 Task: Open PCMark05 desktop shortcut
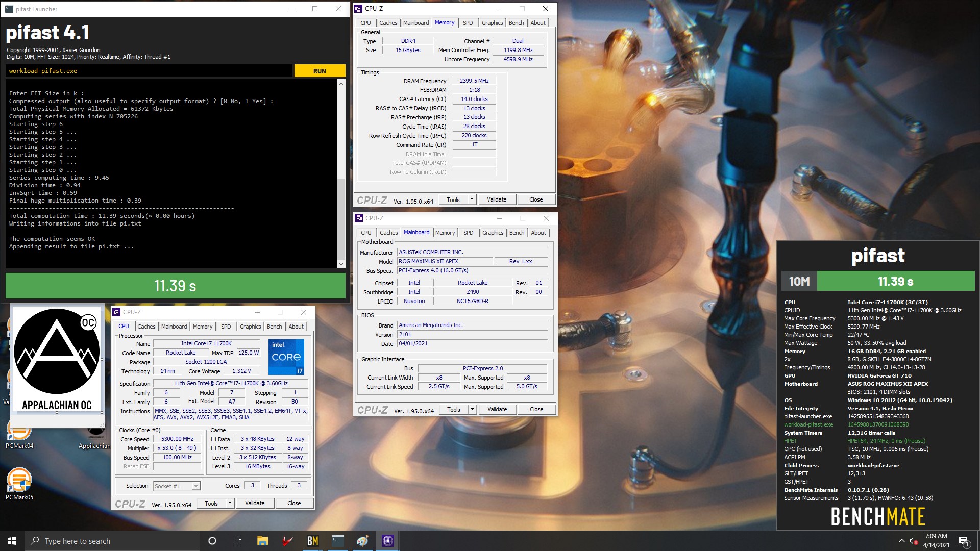tap(19, 484)
